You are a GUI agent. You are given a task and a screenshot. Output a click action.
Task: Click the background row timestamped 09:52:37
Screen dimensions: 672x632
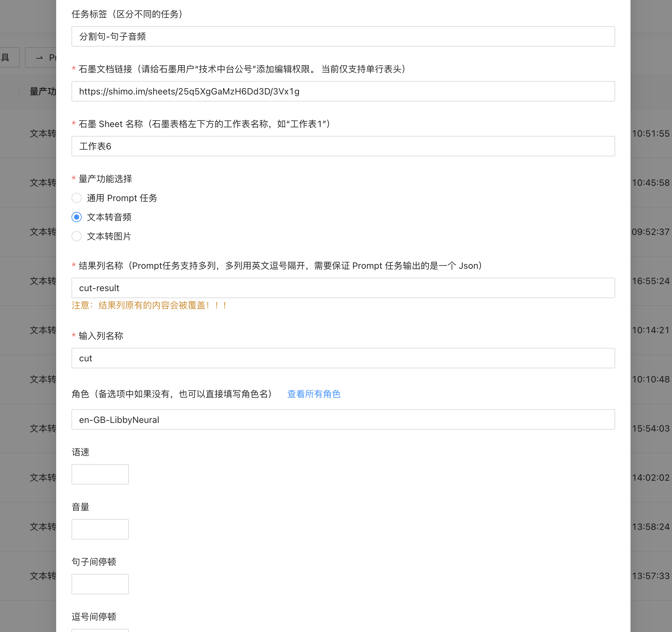click(650, 232)
